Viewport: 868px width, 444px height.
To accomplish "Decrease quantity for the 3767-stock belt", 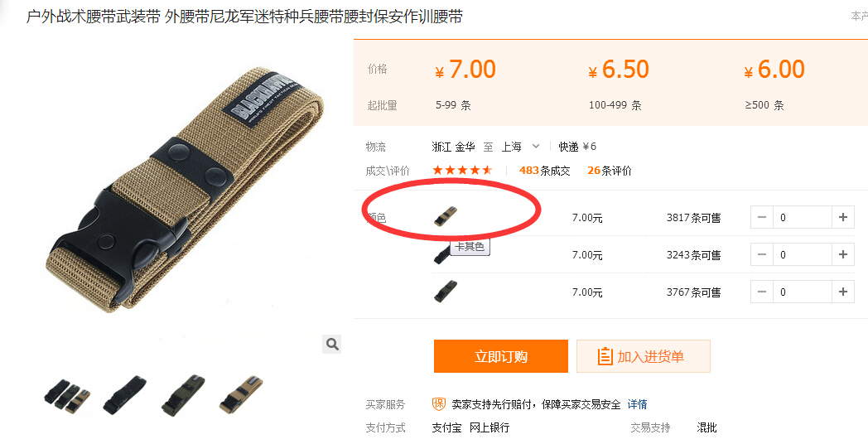I will (762, 292).
